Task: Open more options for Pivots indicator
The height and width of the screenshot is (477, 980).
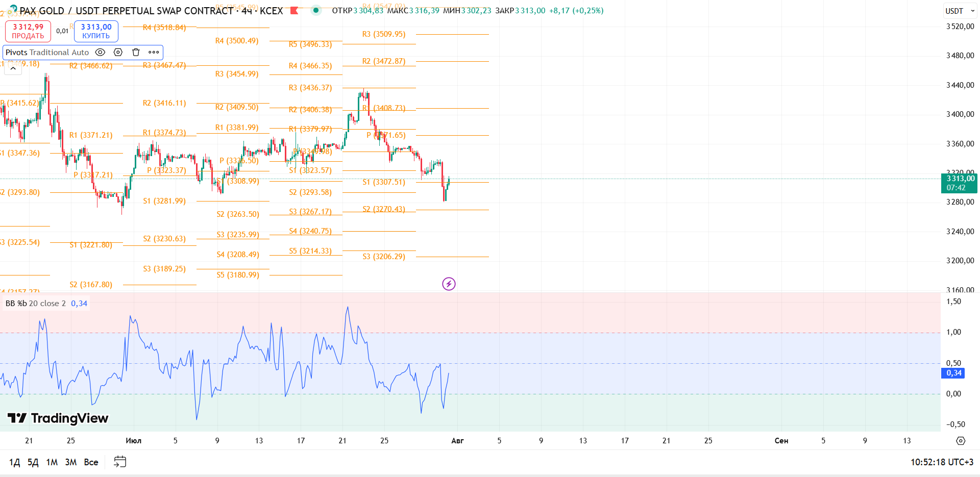Action: pyautogui.click(x=154, y=52)
